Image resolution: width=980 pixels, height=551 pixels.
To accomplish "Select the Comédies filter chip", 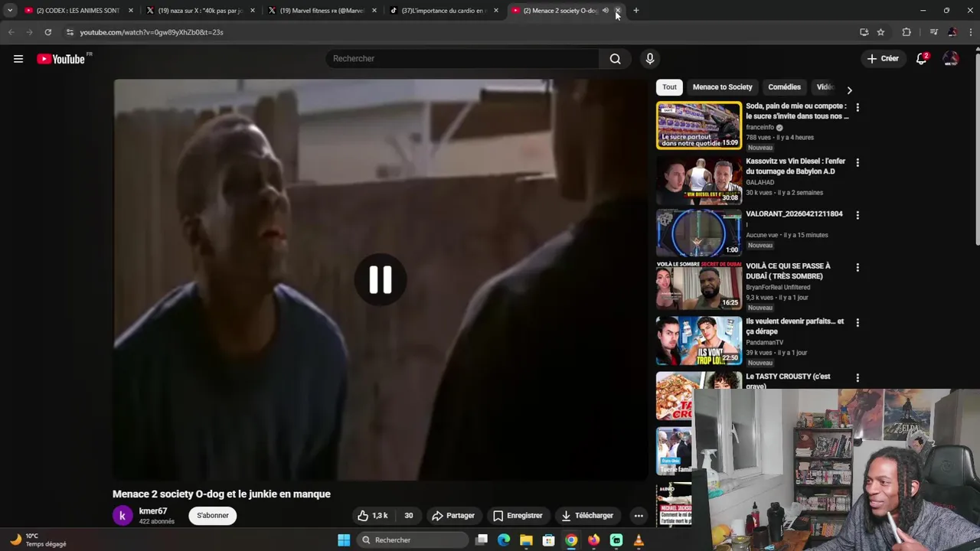I will (x=785, y=87).
